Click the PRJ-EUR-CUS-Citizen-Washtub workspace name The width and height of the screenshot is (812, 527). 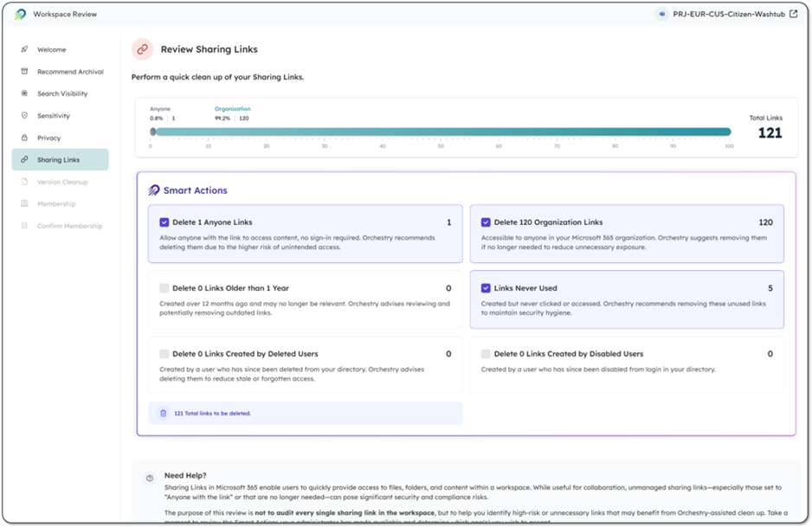pos(728,14)
